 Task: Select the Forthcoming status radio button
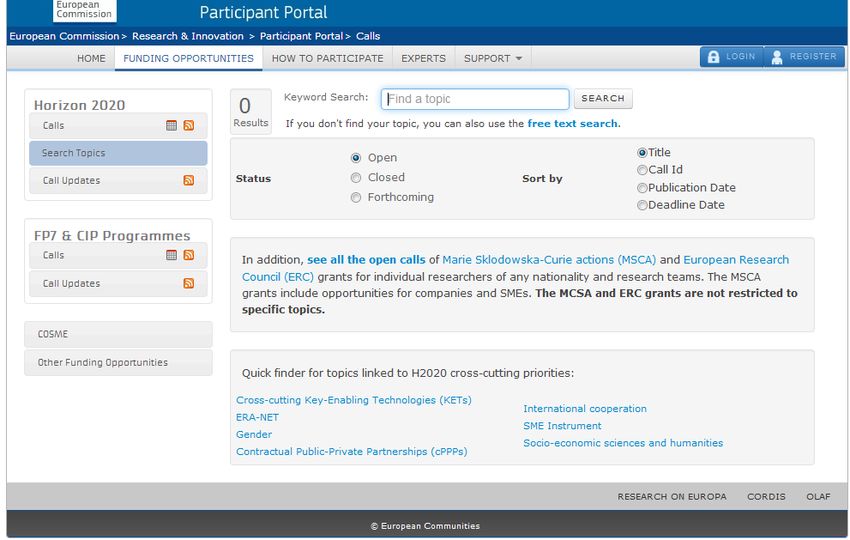click(x=356, y=197)
